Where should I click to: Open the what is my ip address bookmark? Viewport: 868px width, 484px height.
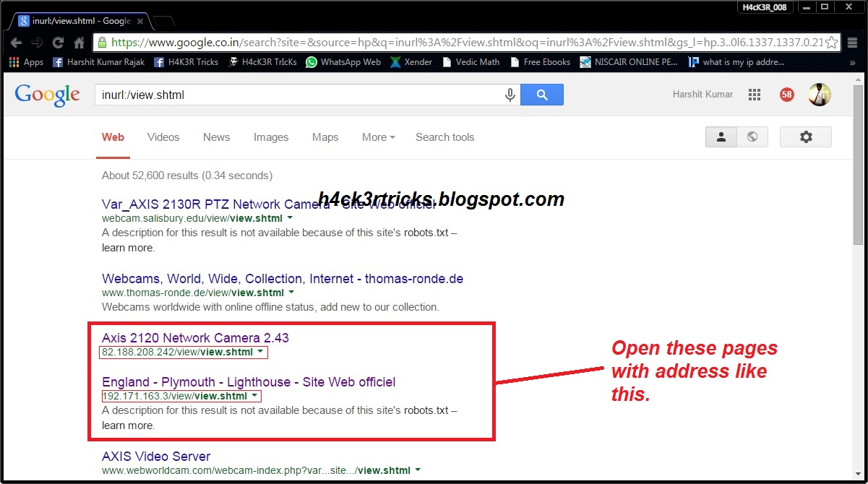tap(736, 62)
